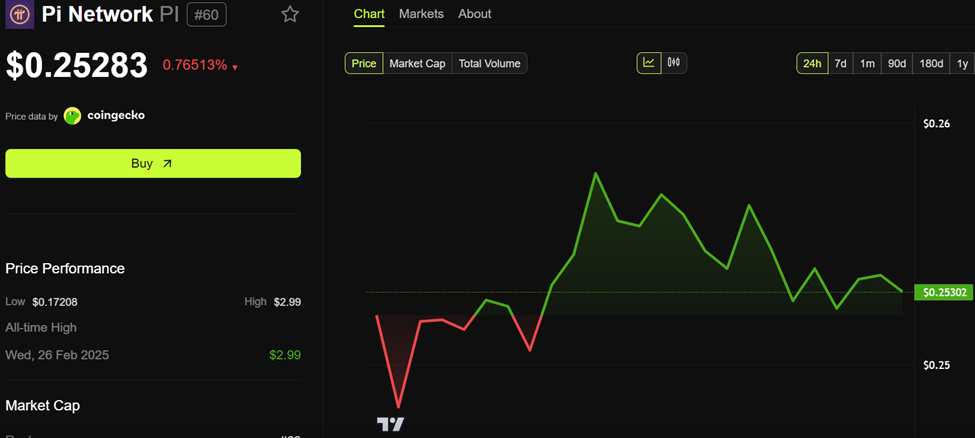The width and height of the screenshot is (975, 438).
Task: Click the High value $2.99
Action: click(287, 302)
